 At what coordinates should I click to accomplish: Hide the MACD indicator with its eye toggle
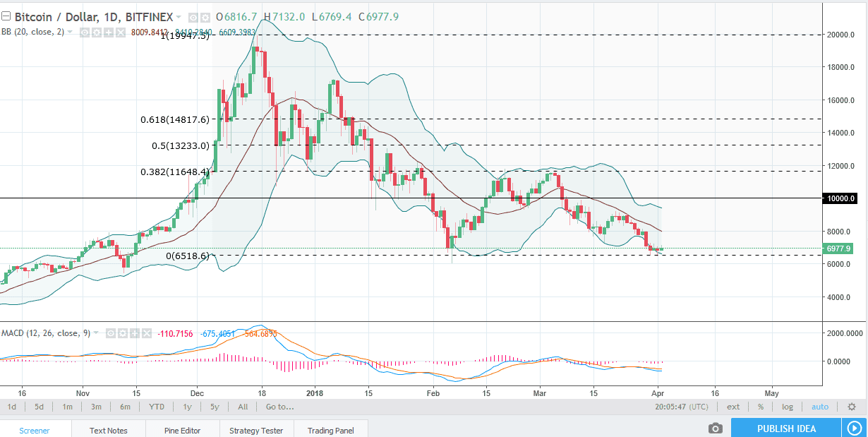click(x=111, y=333)
